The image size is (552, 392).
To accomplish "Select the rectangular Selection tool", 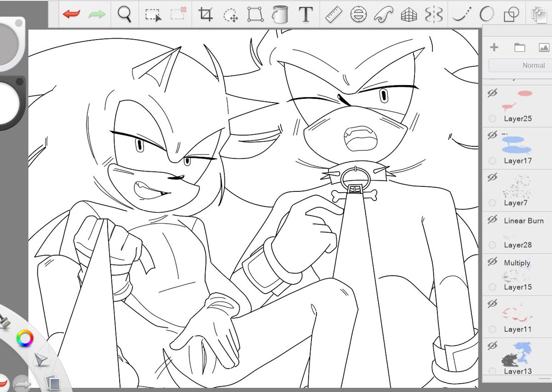I will pyautogui.click(x=154, y=15).
